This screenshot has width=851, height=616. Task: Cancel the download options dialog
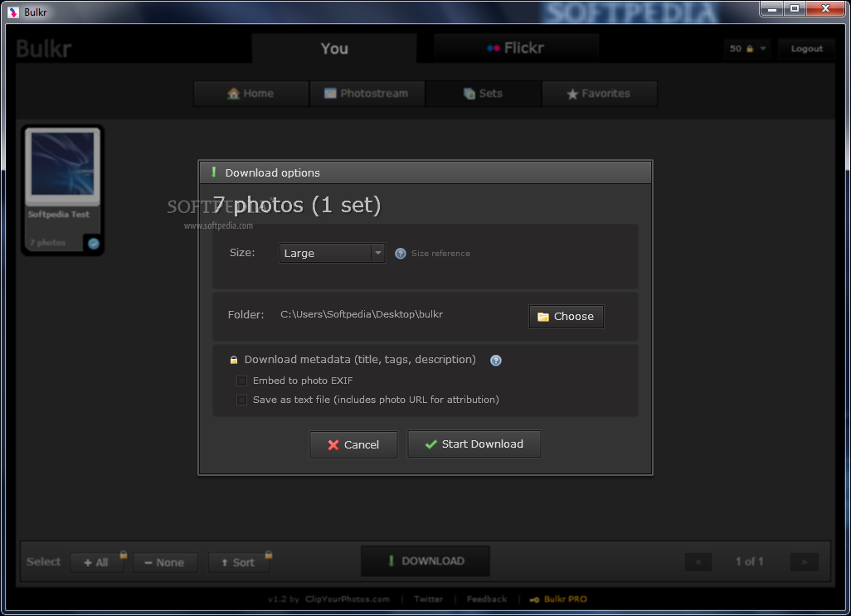click(x=353, y=444)
